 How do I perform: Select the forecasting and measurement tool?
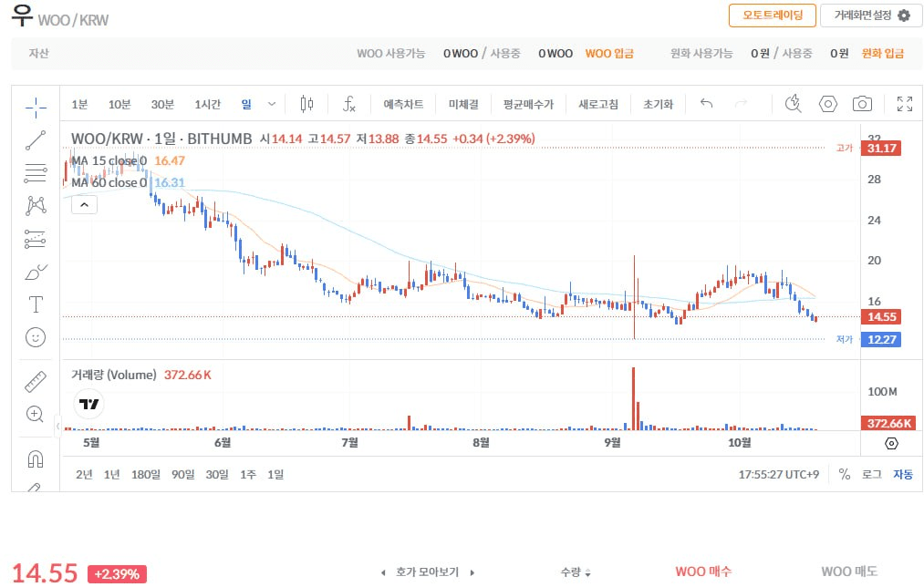(x=36, y=239)
